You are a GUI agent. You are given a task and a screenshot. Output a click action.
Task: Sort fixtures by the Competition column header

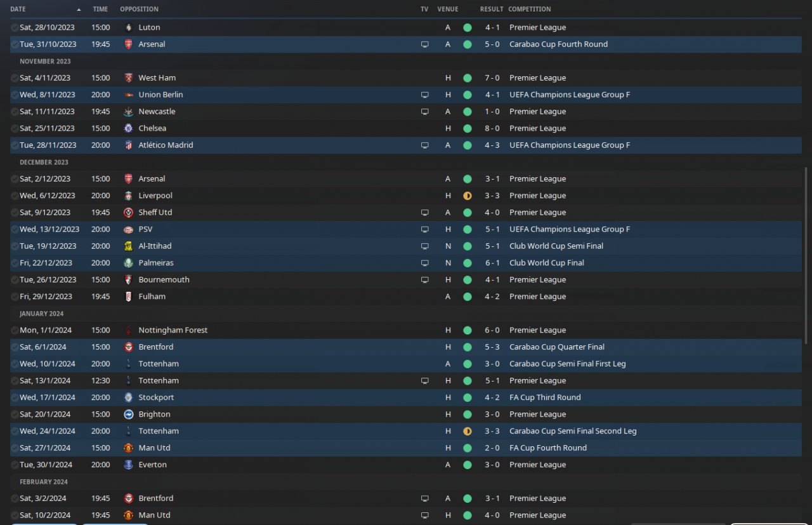[529, 10]
